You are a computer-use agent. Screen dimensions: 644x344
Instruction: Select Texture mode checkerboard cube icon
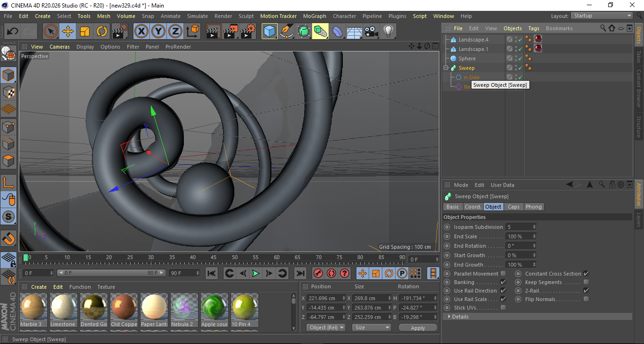8,92
